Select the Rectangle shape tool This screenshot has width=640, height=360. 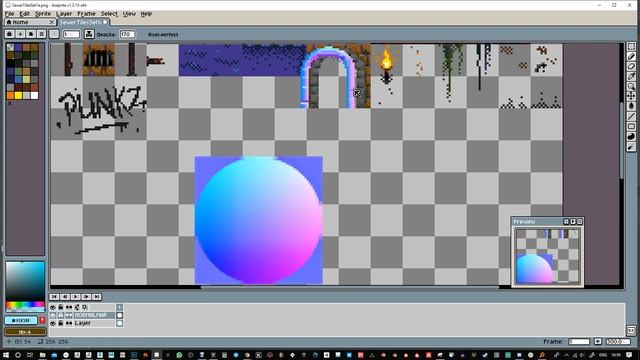click(631, 127)
